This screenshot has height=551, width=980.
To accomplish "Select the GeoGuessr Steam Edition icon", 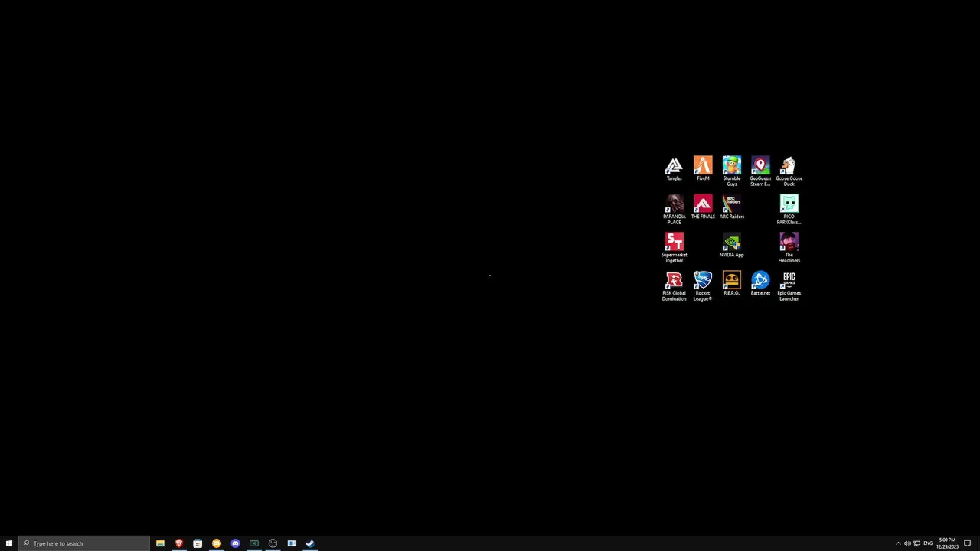I will (760, 172).
